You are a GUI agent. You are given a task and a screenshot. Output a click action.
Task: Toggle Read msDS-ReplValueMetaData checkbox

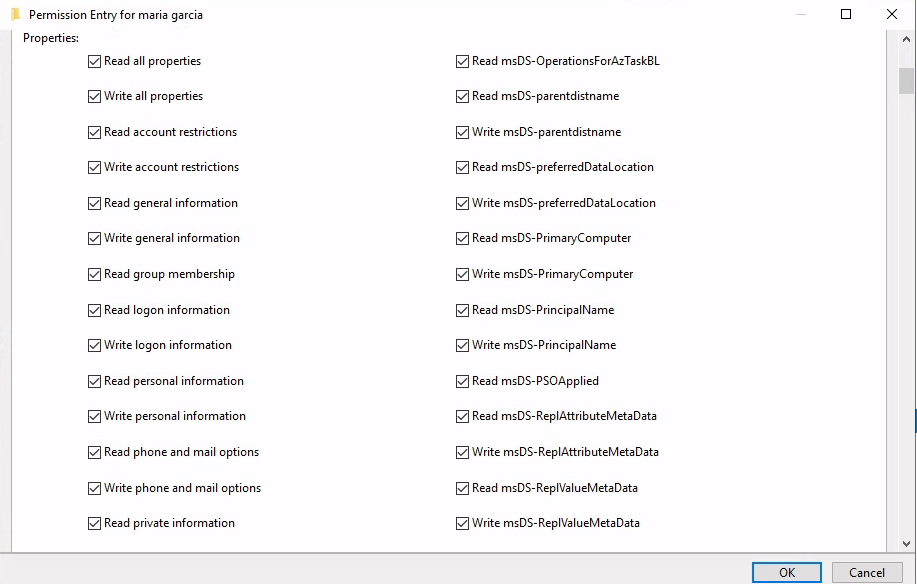462,488
